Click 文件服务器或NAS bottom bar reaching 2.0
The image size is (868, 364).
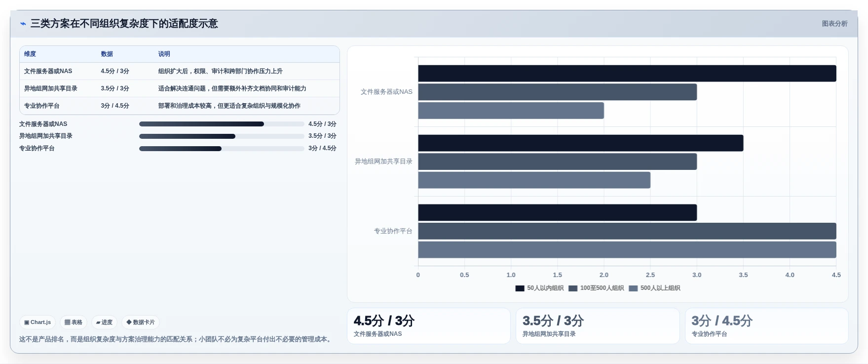click(511, 111)
